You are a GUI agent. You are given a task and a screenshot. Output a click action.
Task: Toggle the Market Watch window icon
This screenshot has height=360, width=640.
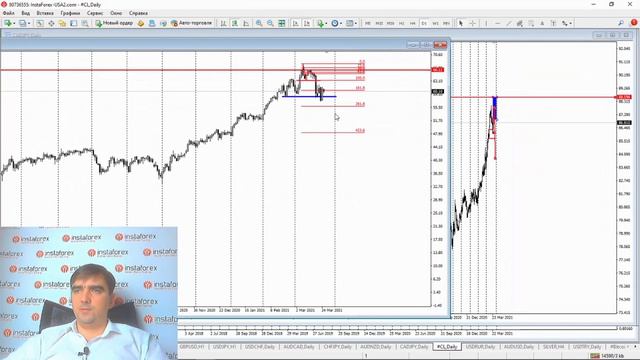[x=40, y=23]
